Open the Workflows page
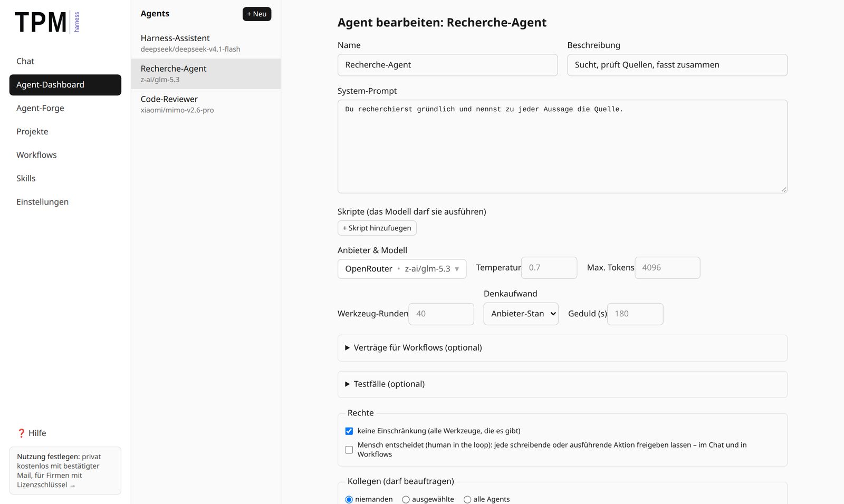Image resolution: width=844 pixels, height=504 pixels. point(65,155)
